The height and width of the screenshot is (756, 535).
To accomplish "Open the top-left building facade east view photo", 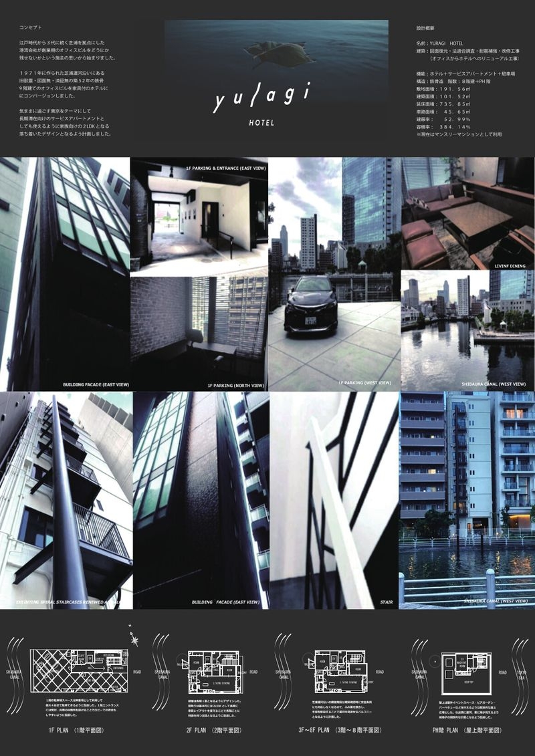I will pyautogui.click(x=65, y=274).
